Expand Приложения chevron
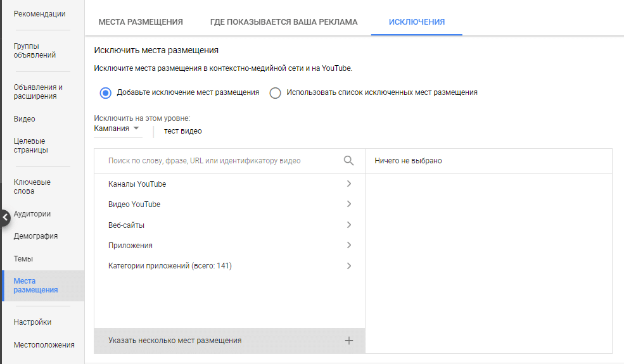This screenshot has height=364, width=624. point(349,245)
